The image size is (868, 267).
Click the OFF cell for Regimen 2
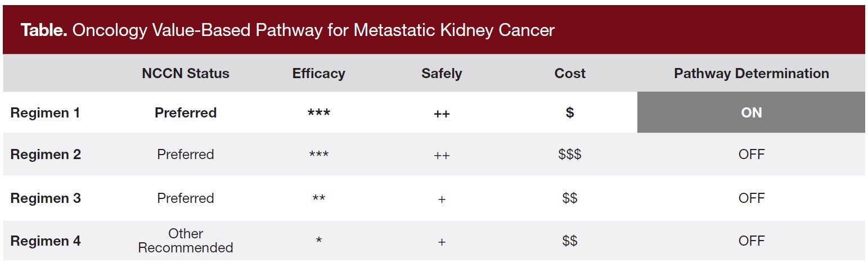pyautogui.click(x=751, y=155)
